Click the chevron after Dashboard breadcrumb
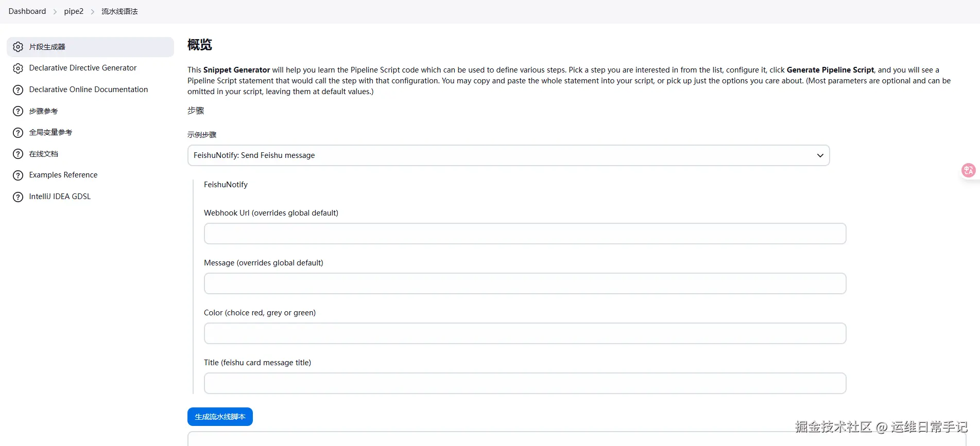Screen dimensions: 980x446 (55, 12)
